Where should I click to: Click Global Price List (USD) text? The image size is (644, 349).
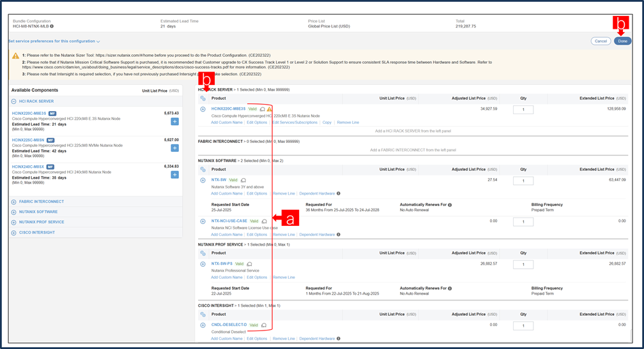[329, 26]
